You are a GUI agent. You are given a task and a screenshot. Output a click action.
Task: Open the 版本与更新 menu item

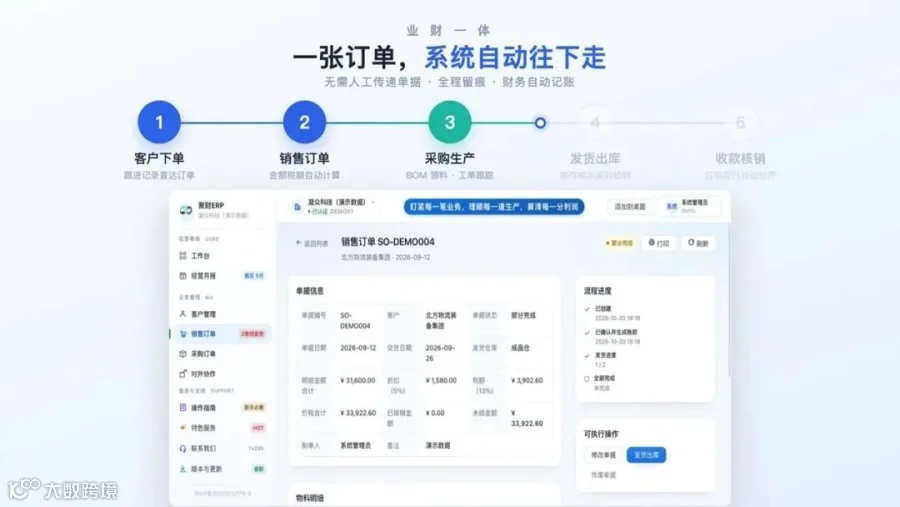(x=223, y=469)
